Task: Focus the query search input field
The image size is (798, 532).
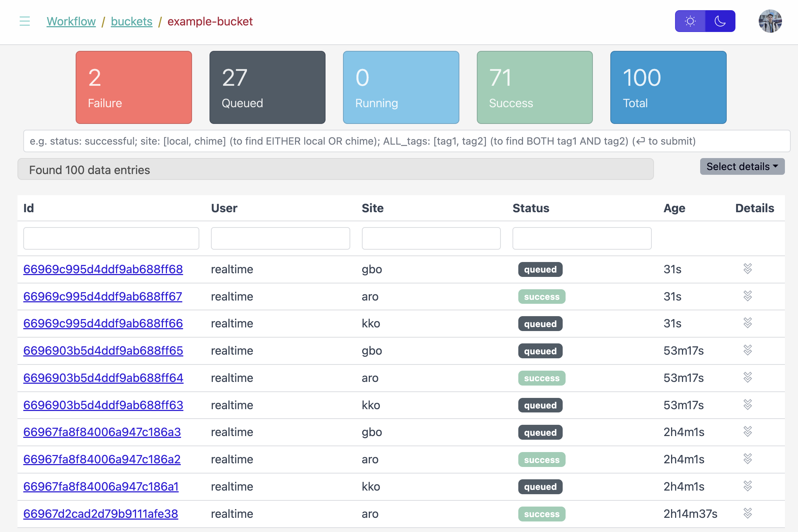Action: point(407,141)
